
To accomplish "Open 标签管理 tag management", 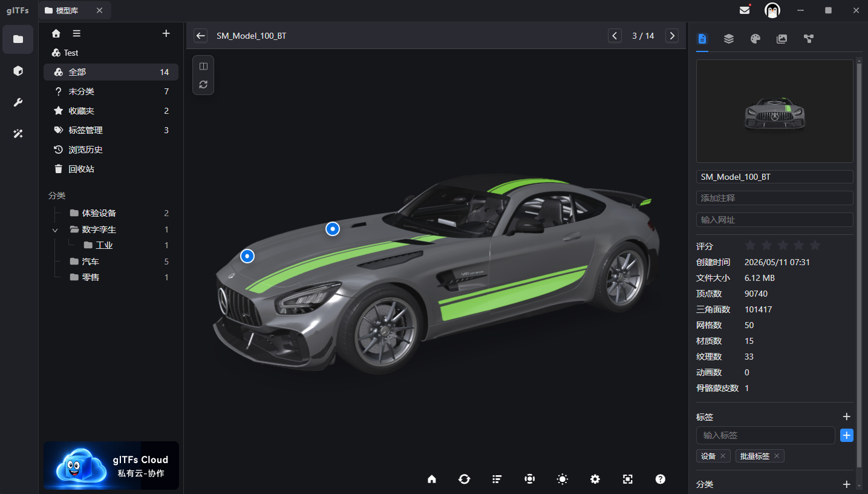I will click(x=111, y=130).
